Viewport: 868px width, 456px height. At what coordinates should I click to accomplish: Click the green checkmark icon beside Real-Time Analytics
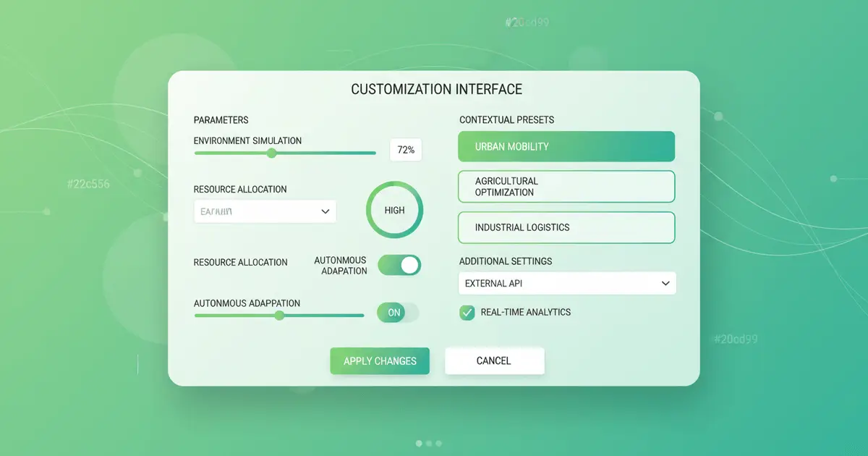467,312
